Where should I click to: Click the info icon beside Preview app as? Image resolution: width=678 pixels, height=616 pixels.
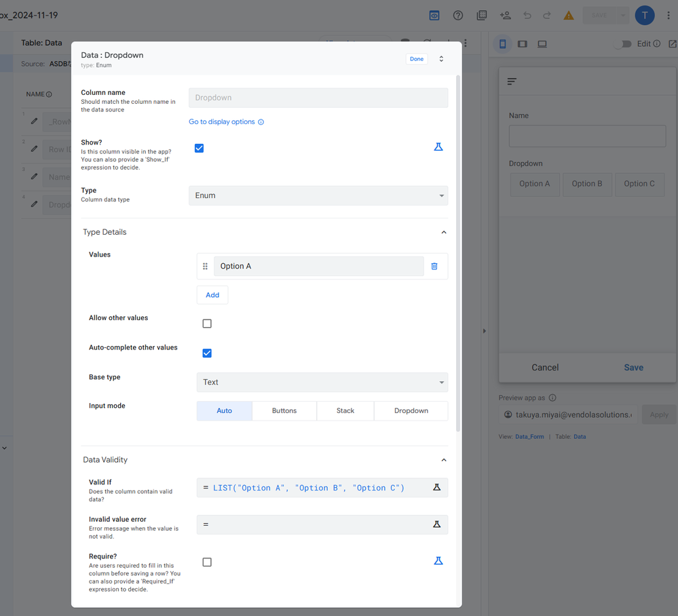(552, 398)
